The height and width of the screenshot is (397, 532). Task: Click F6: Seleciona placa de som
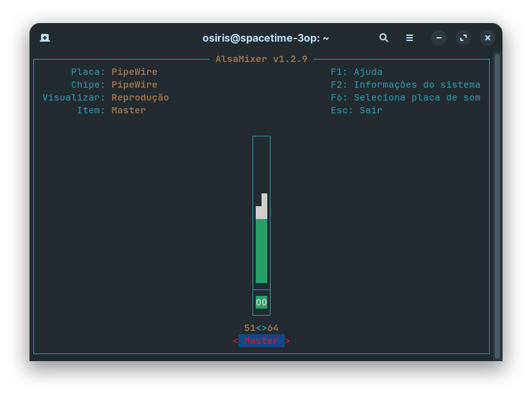click(x=406, y=97)
